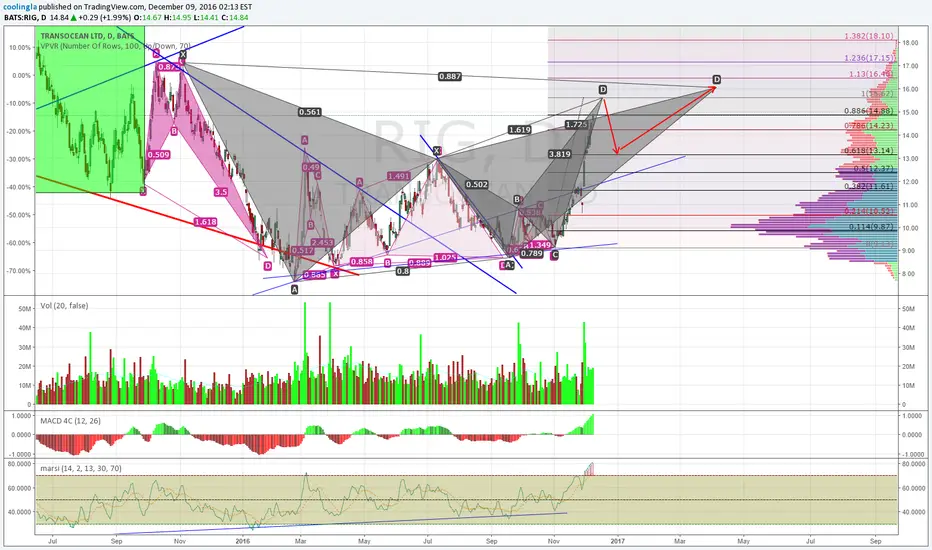Select the 0.5(12.37) Fibonacci level label
The width and height of the screenshot is (932, 550).
coord(873,169)
